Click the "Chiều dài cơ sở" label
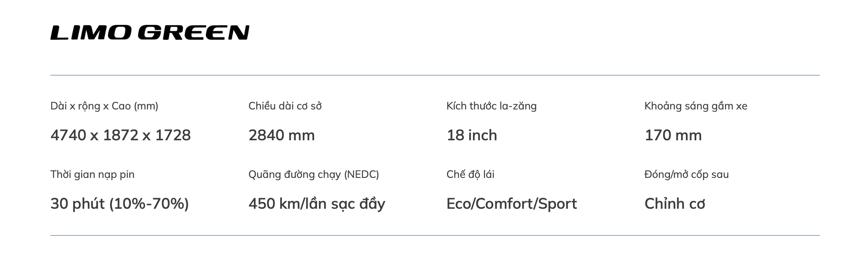Image resolution: width=868 pixels, height=255 pixels. [x=285, y=106]
